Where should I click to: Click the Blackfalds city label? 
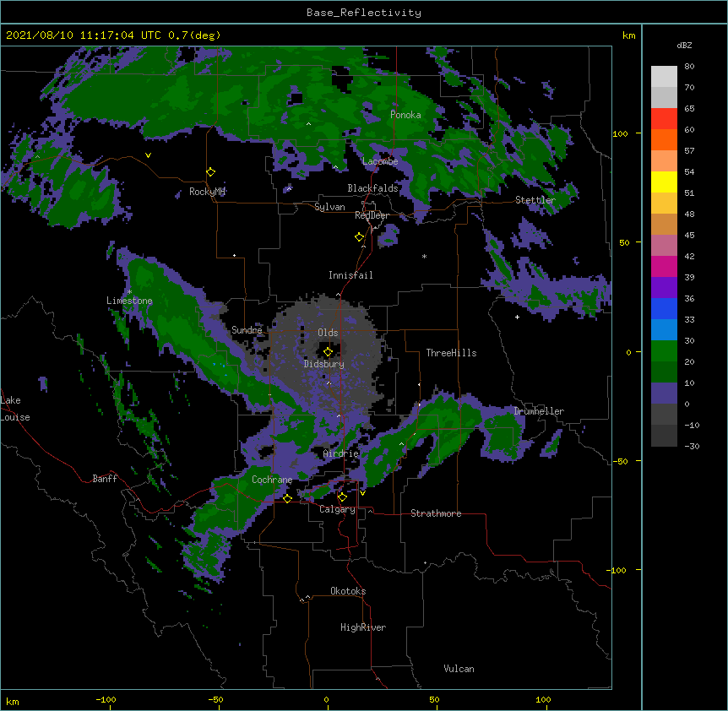tap(372, 188)
